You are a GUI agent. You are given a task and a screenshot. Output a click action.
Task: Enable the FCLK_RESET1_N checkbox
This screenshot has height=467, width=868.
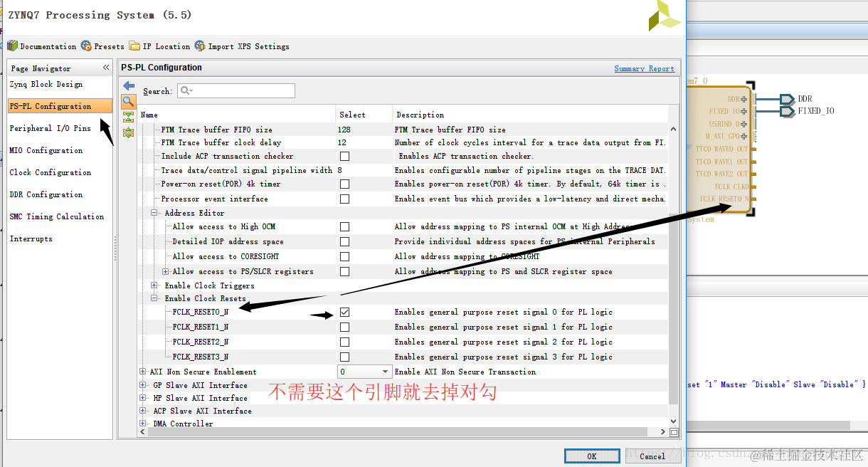pyautogui.click(x=344, y=327)
